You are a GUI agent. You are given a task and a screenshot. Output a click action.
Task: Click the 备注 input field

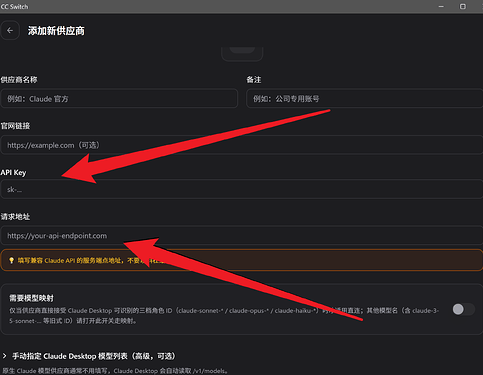364,98
